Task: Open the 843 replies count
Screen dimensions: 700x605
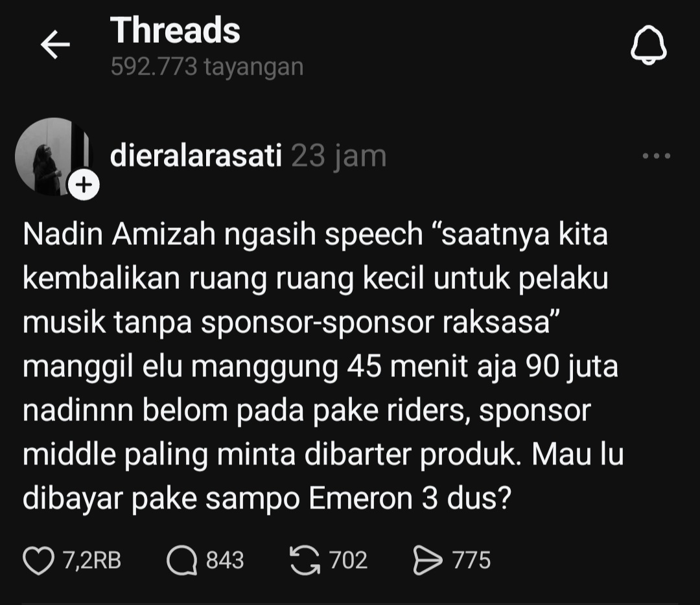Action: coord(225,560)
